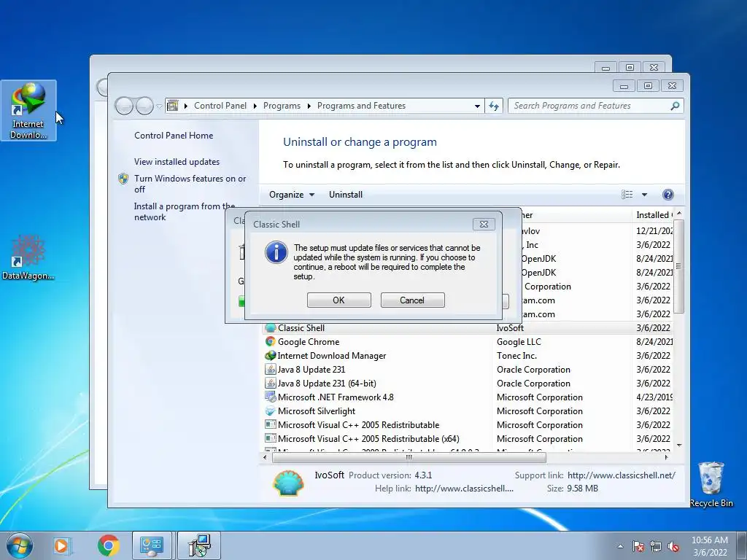Open View installed updates link
747x560 pixels.
point(177,161)
